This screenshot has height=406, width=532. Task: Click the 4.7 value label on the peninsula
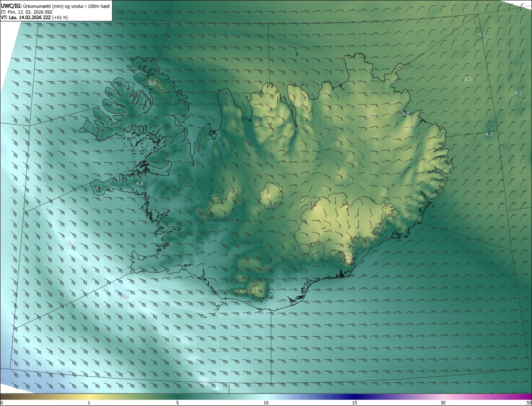[x=99, y=189]
